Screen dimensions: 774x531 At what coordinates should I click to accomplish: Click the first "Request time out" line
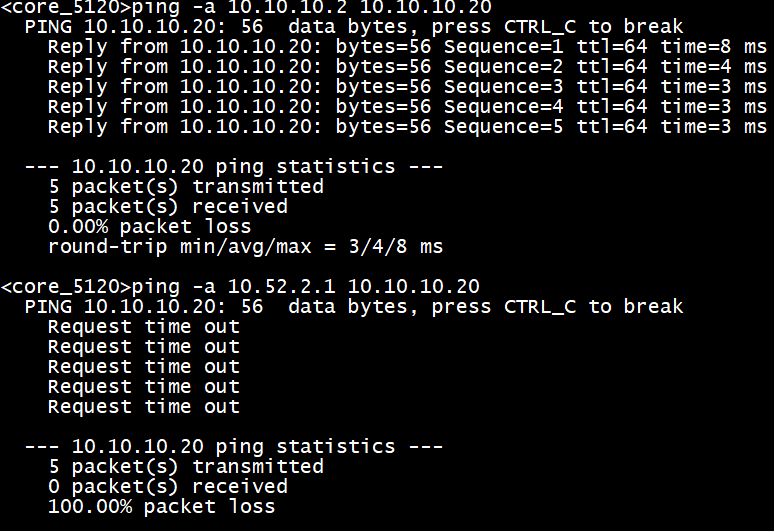pyautogui.click(x=143, y=327)
